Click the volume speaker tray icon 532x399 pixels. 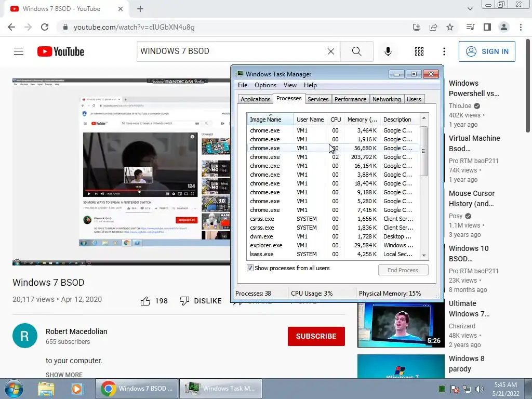480,389
